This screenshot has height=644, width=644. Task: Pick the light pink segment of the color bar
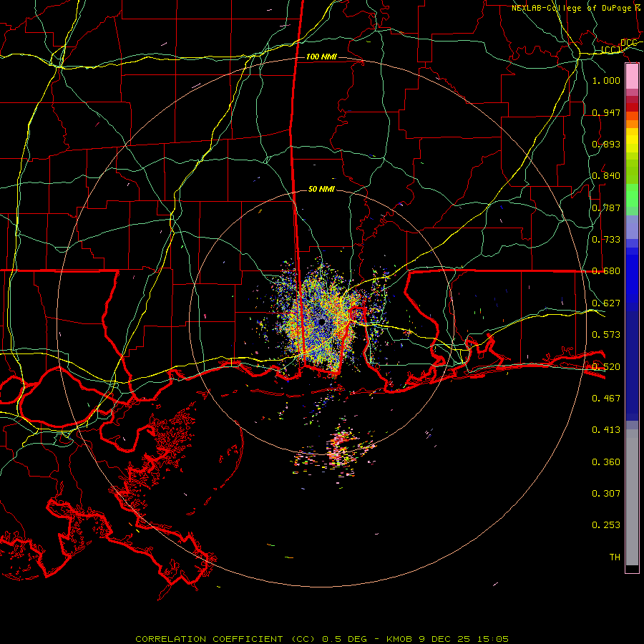click(632, 77)
